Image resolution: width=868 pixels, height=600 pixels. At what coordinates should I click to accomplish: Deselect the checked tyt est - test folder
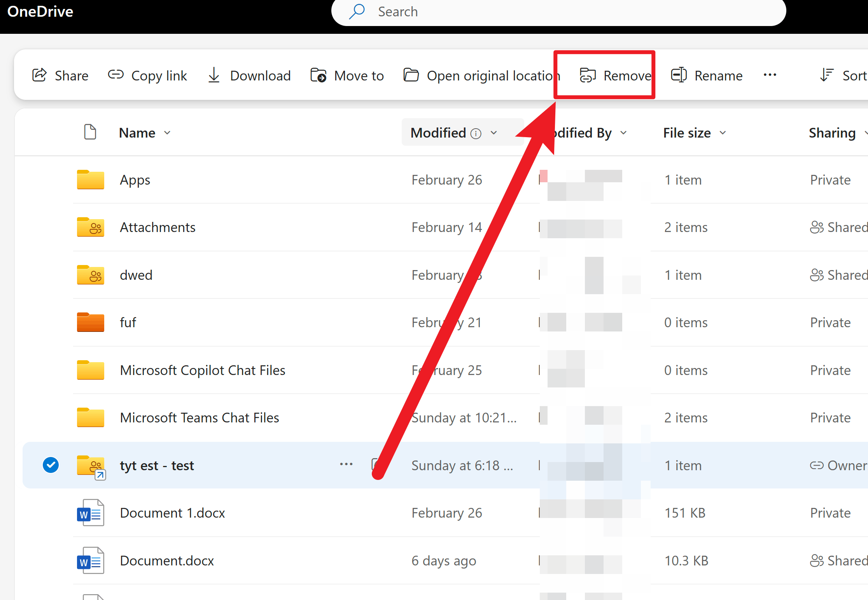pos(51,465)
